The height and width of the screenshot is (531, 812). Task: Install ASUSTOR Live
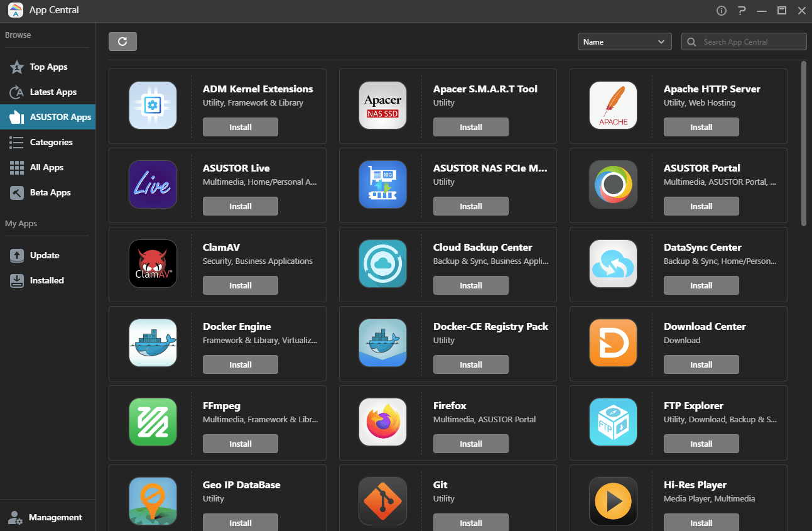click(x=241, y=206)
